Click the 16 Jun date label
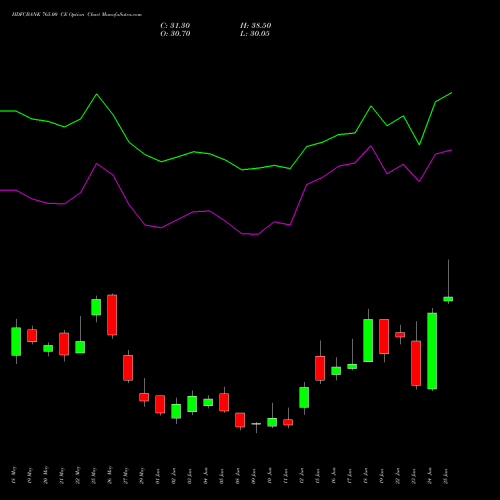 tap(334, 476)
